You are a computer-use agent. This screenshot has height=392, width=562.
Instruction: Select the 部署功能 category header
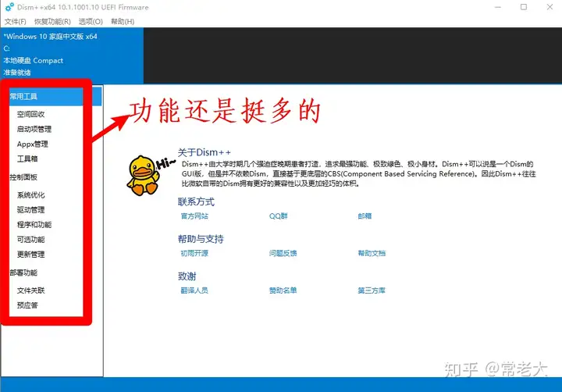(x=23, y=273)
